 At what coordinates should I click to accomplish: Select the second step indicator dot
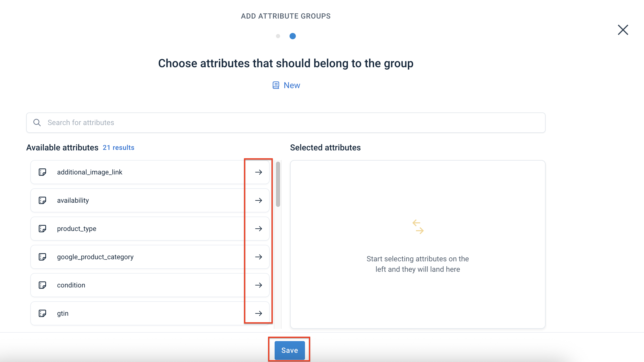click(292, 36)
